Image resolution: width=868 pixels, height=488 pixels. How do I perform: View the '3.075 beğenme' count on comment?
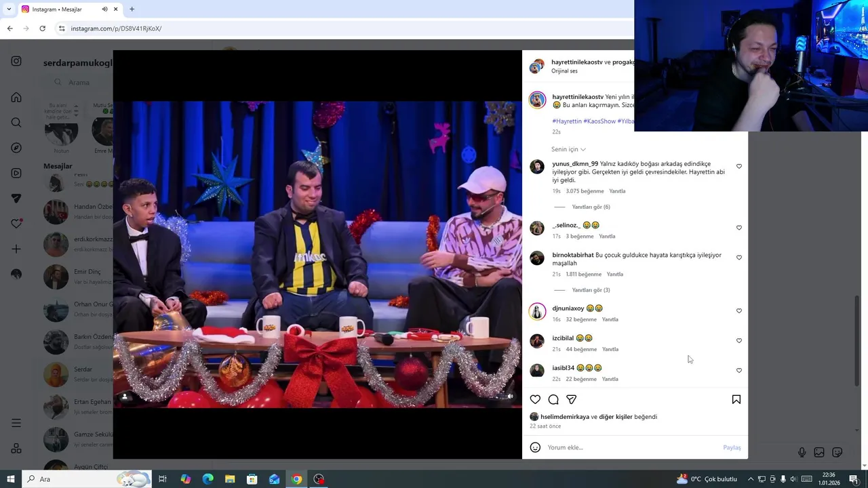585,191
